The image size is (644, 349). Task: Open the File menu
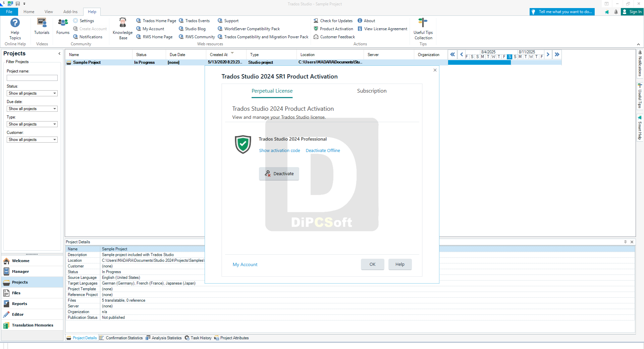[x=9, y=12]
